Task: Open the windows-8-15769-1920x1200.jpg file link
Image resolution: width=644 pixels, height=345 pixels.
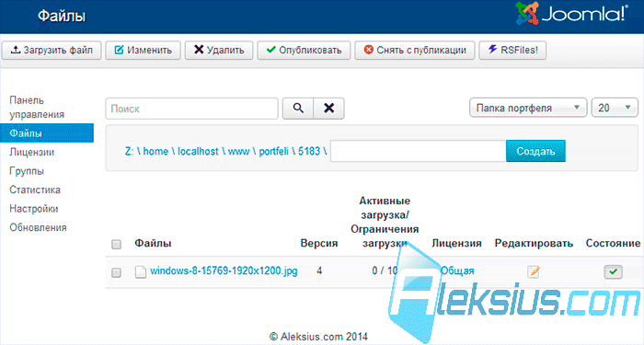Action: pos(224,271)
